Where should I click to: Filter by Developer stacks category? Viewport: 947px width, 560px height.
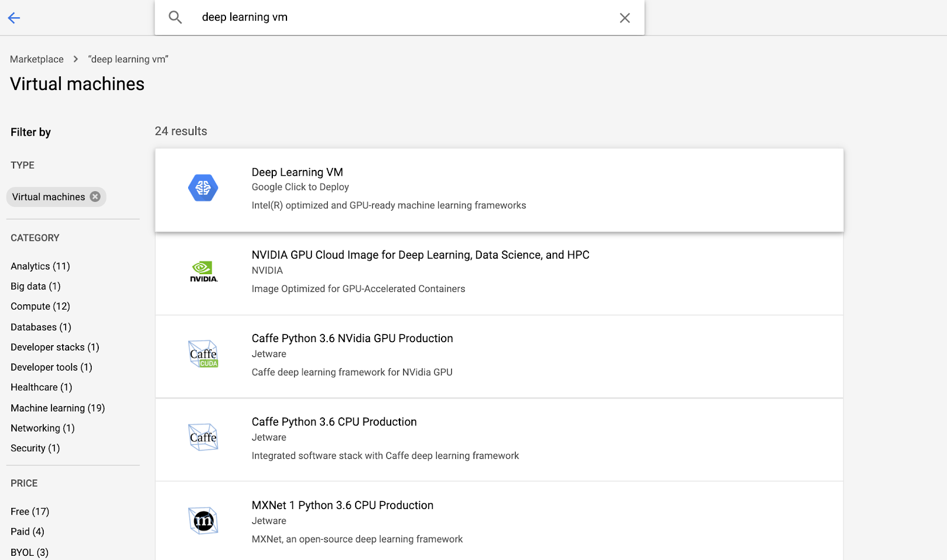click(55, 347)
